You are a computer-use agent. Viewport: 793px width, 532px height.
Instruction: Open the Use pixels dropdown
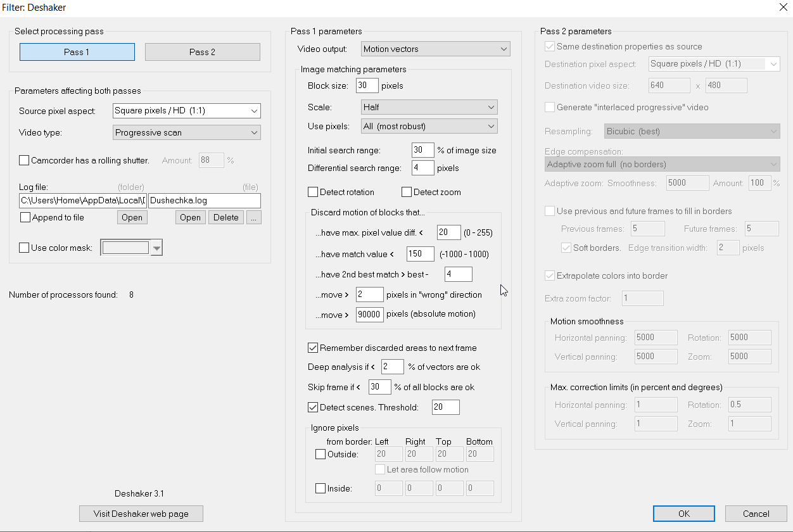tap(429, 127)
